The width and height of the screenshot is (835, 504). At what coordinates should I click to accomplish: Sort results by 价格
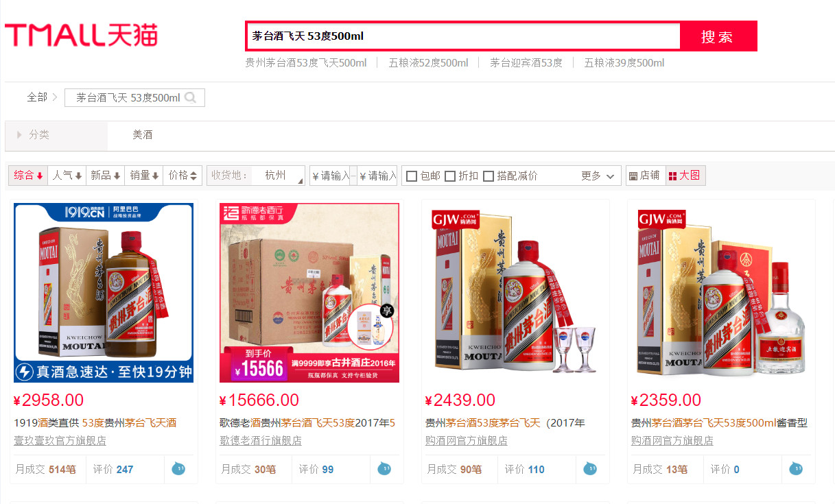point(183,176)
